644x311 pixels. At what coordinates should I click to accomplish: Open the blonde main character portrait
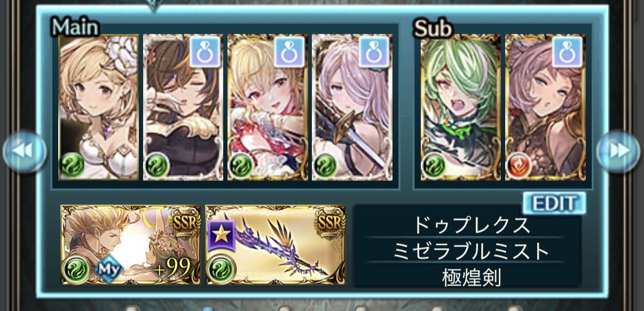98,107
